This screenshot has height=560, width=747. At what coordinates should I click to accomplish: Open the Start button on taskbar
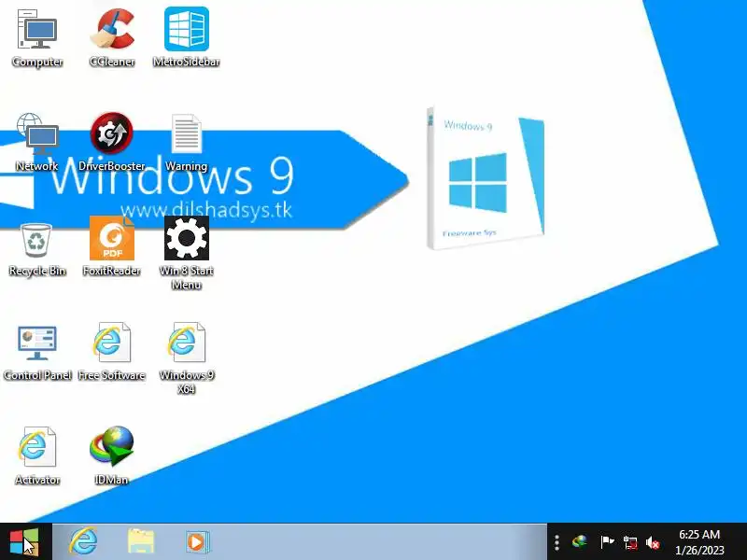pyautogui.click(x=25, y=542)
